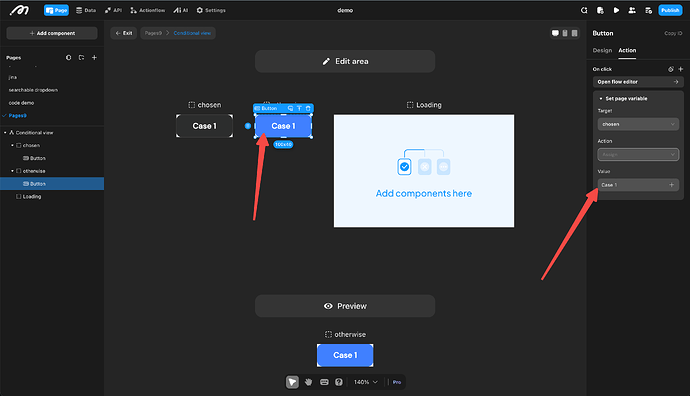Click the Publish button
Viewport: 690px width, 396px height.
tap(670, 10)
